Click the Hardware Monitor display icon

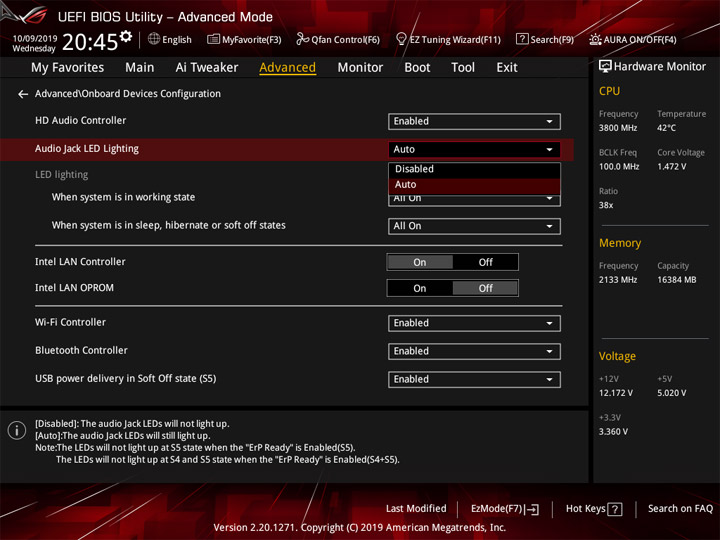tap(605, 67)
